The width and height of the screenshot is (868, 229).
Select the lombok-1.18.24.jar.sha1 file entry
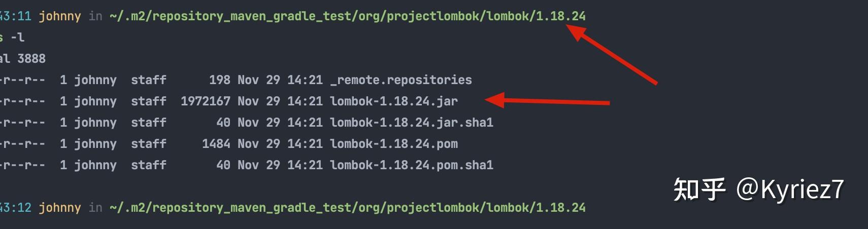click(411, 123)
